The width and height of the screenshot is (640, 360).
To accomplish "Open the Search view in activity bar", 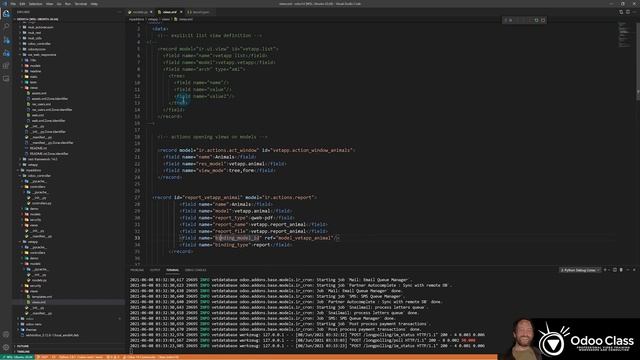I will pyautogui.click(x=6, y=27).
